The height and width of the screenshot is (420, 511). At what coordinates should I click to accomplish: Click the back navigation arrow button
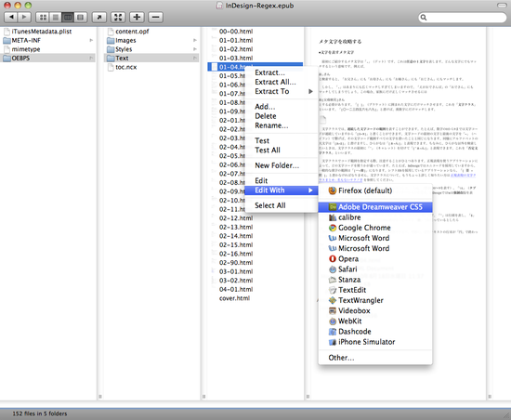[x=11, y=17]
